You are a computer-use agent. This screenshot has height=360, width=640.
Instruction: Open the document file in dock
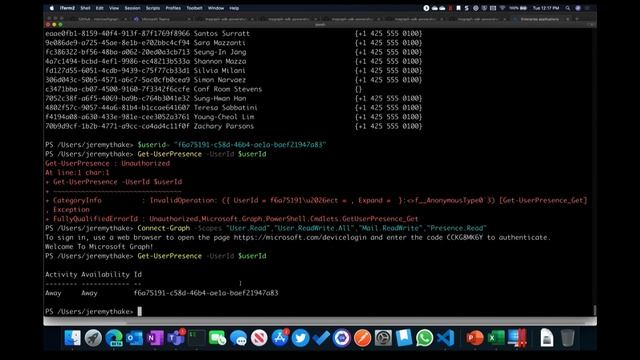tap(546, 338)
